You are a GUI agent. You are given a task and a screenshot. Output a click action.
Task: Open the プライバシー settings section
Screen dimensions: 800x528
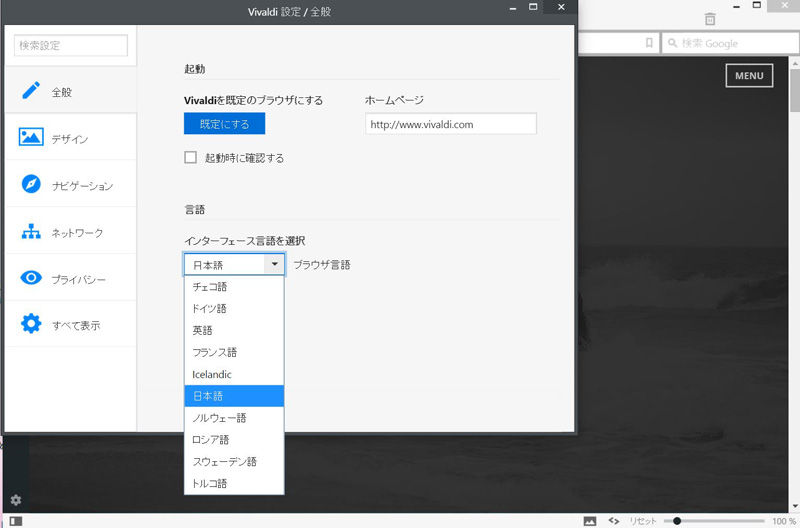pyautogui.click(x=70, y=278)
